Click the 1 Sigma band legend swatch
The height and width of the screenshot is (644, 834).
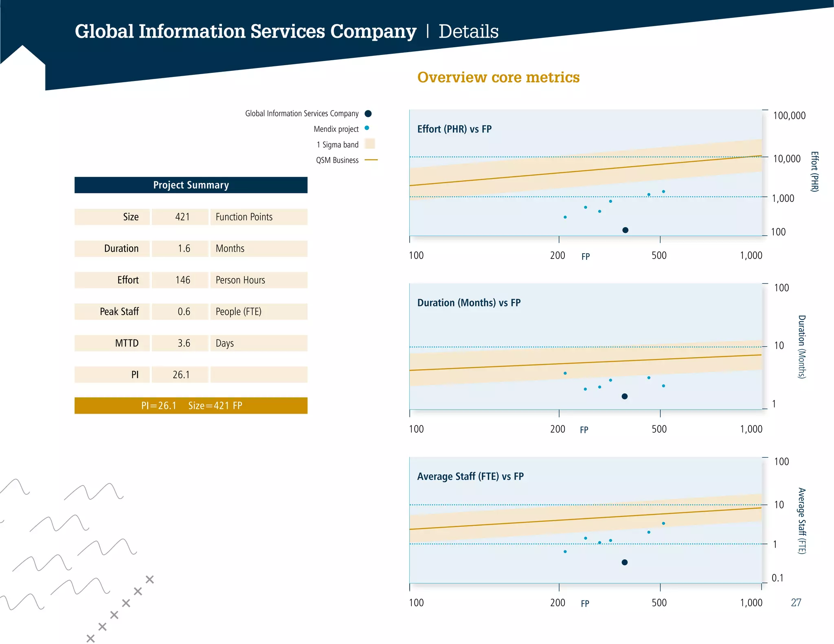(x=370, y=144)
